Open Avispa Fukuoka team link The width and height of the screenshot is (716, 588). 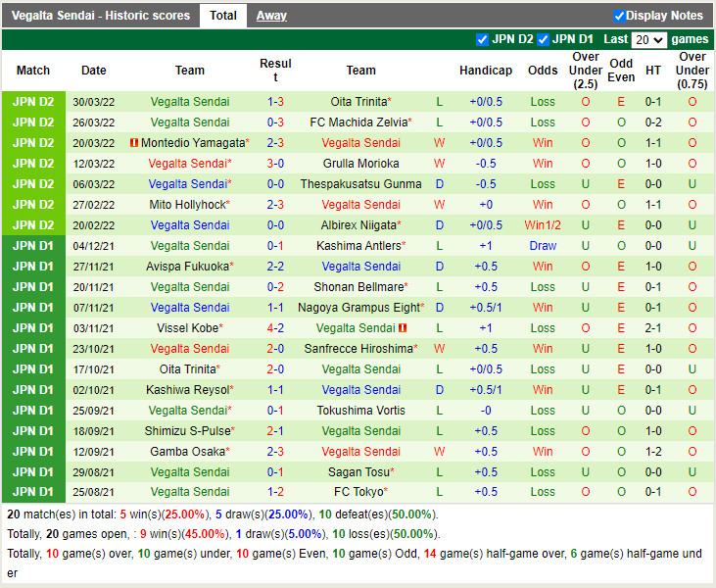189,267
